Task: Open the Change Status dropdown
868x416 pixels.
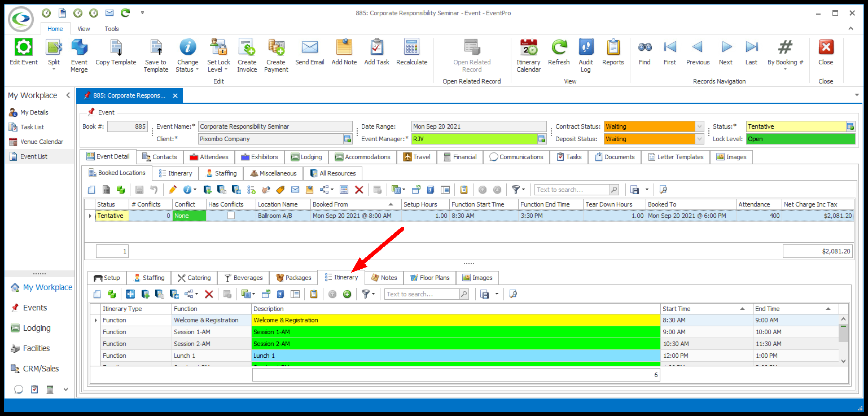Action: [198, 69]
